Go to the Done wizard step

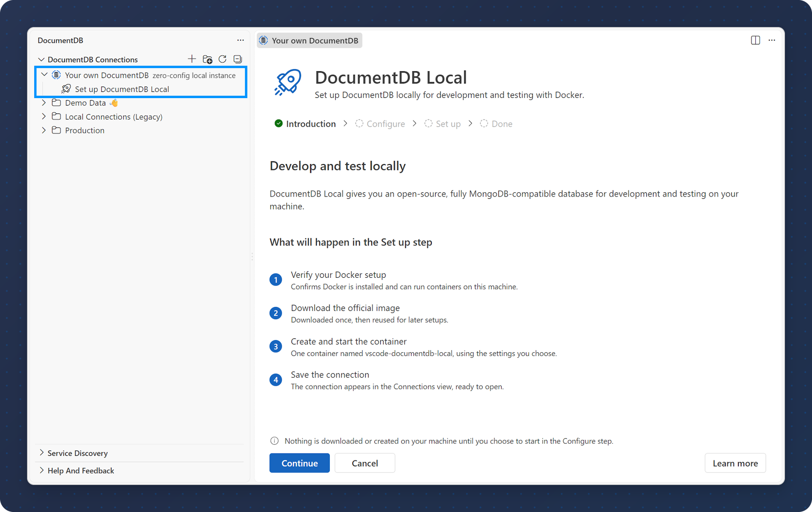pos(496,123)
